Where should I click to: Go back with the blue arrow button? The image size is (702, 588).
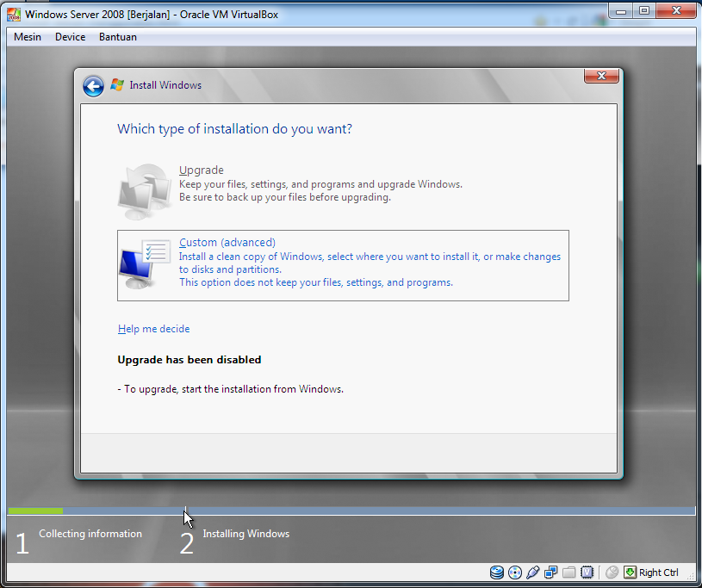click(x=93, y=86)
